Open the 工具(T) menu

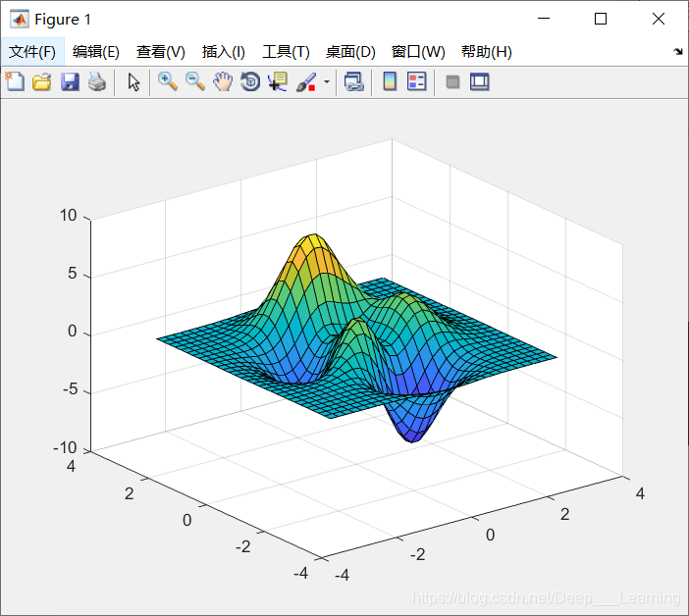[x=286, y=52]
